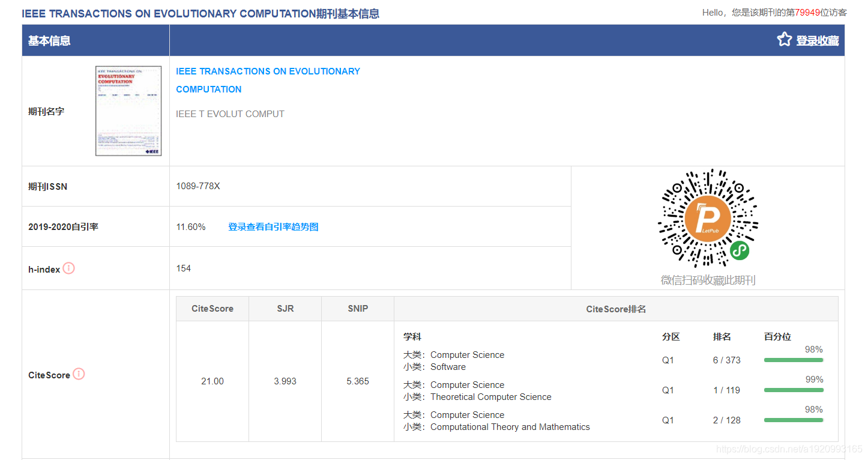Image resolution: width=868 pixels, height=460 pixels.
Task: Click the Software subcategory text
Action: tap(448, 367)
